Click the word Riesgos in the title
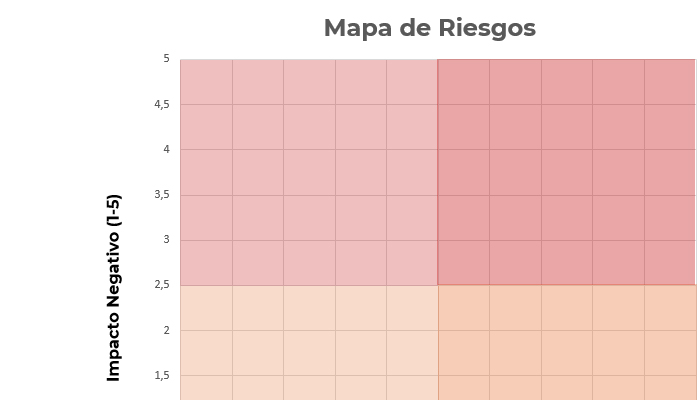 pyautogui.click(x=487, y=29)
